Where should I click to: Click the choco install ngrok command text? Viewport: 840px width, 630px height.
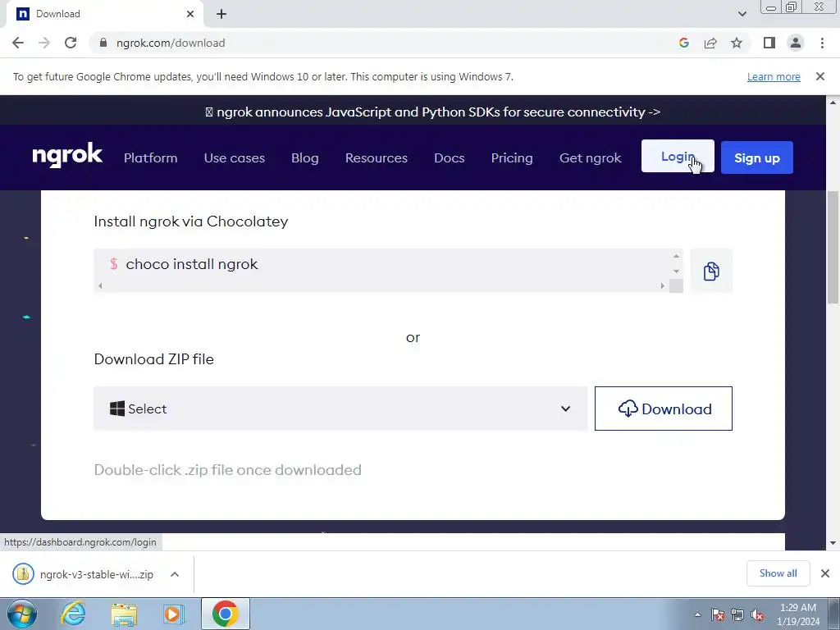point(192,264)
